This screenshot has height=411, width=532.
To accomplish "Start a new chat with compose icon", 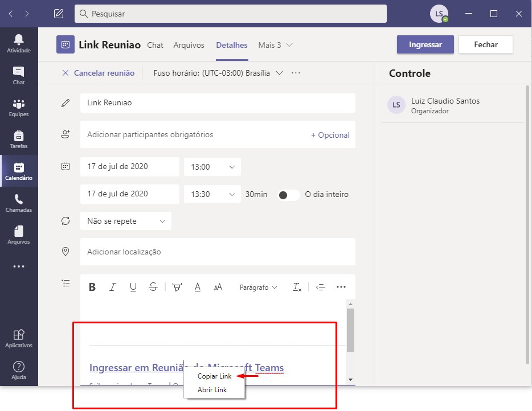I will 59,14.
